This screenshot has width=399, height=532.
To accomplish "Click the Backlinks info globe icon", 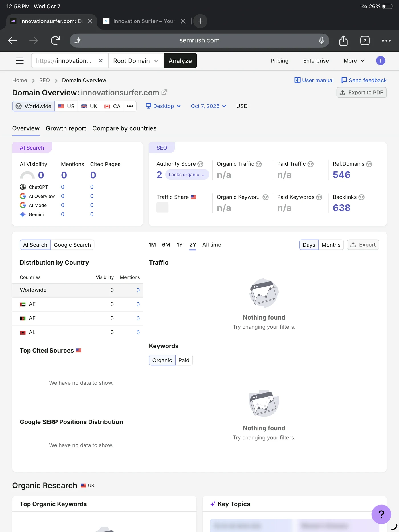I will point(361,197).
